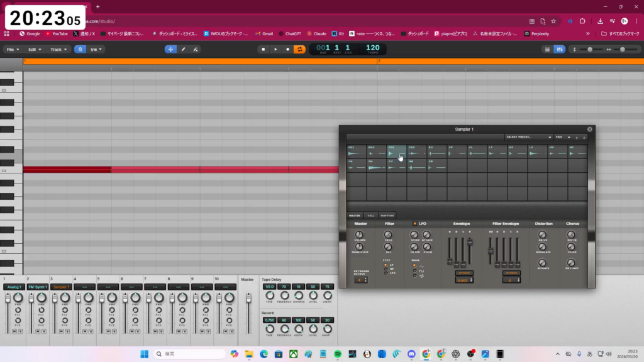Open the Select Preset dropdown
This screenshot has width=644, height=362.
pos(528,137)
